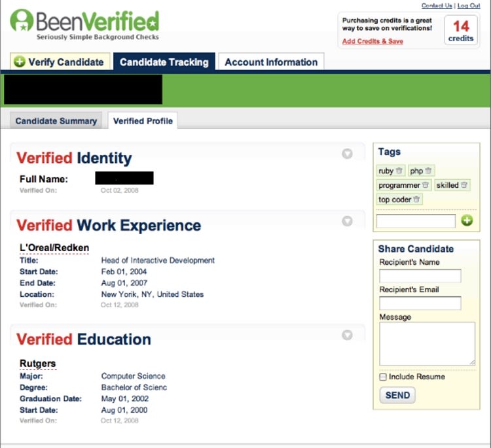Image resolution: width=491 pixels, height=448 pixels.
Task: Click the top coder tag label
Action: [395, 199]
